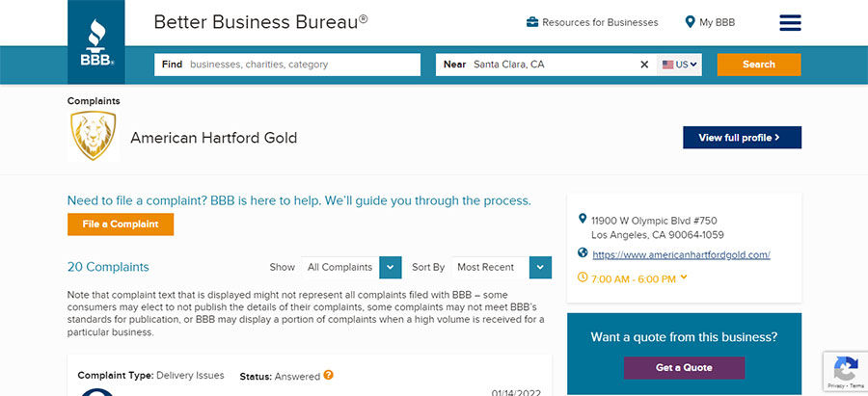Clear the Near location field
Screen dimensions: 868x396
pyautogui.click(x=644, y=65)
